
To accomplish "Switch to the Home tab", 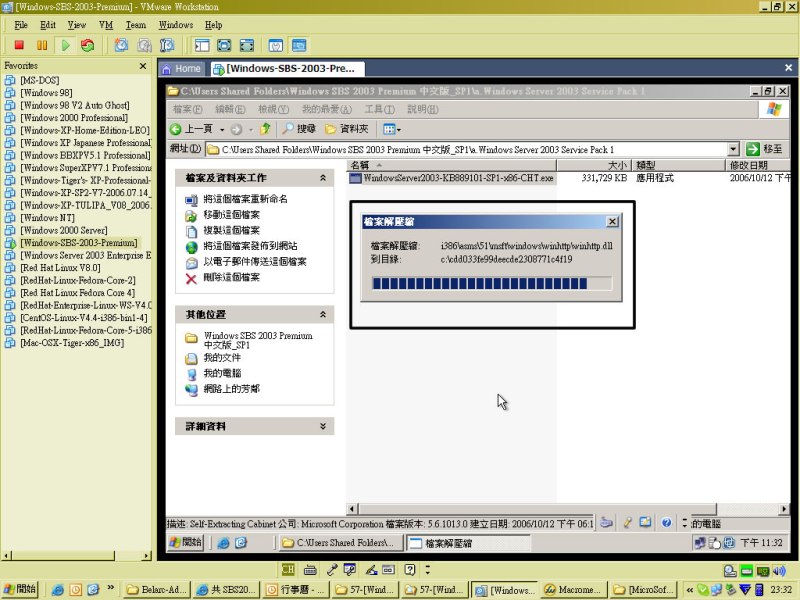I will 182,68.
